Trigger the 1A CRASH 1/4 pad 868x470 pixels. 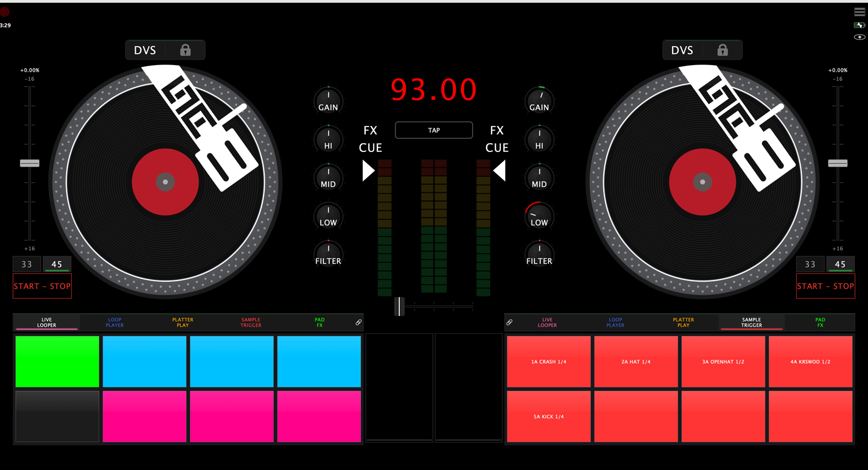[x=548, y=361]
